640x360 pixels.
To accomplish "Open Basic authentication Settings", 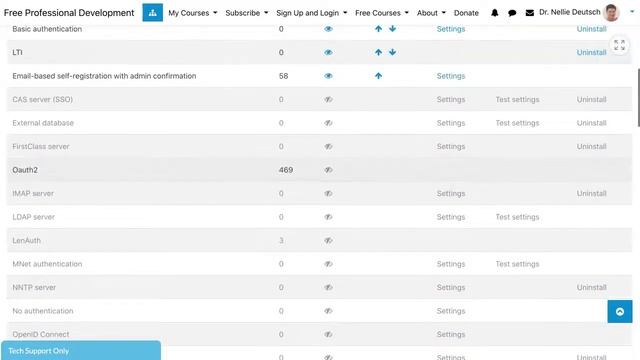I will pos(451,29).
